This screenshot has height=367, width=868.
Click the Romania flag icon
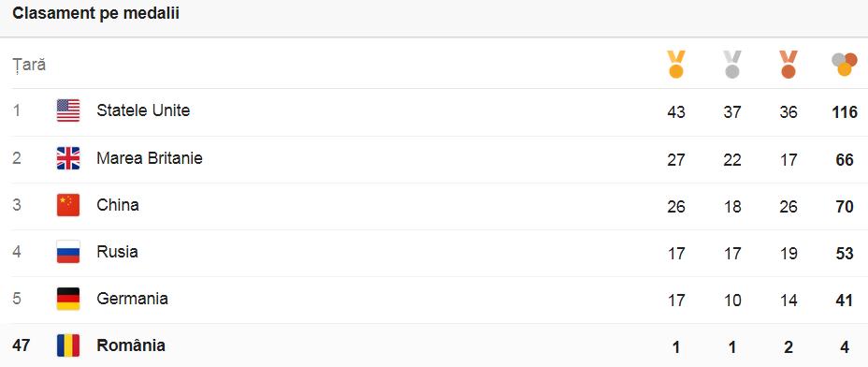click(68, 345)
